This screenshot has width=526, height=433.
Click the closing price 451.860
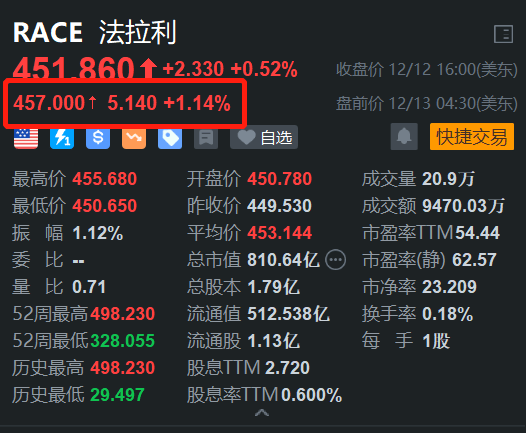coord(74,69)
